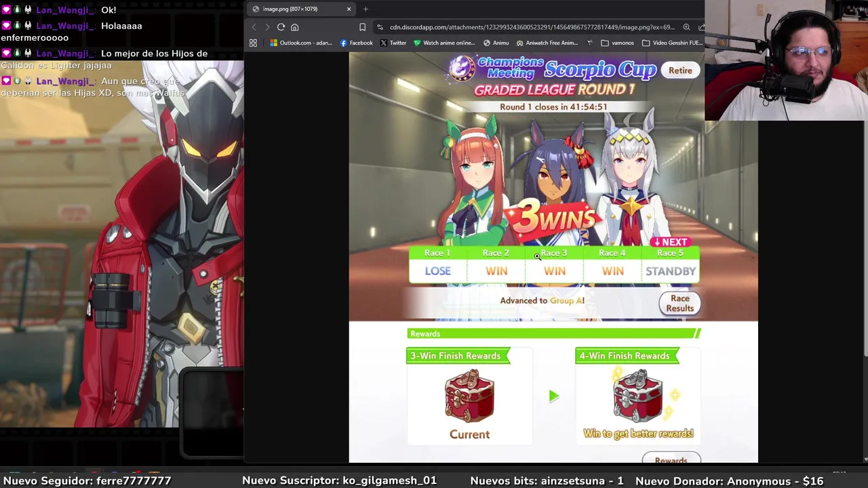Click the Scorpio Cup emblem icon
Screen dimensions: 868x488
pos(461,68)
